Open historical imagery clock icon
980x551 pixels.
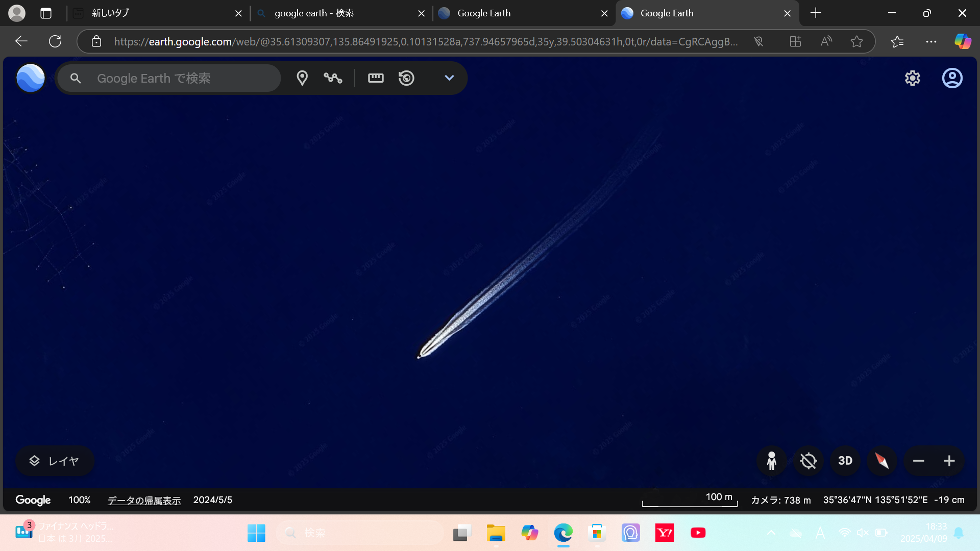[406, 78]
